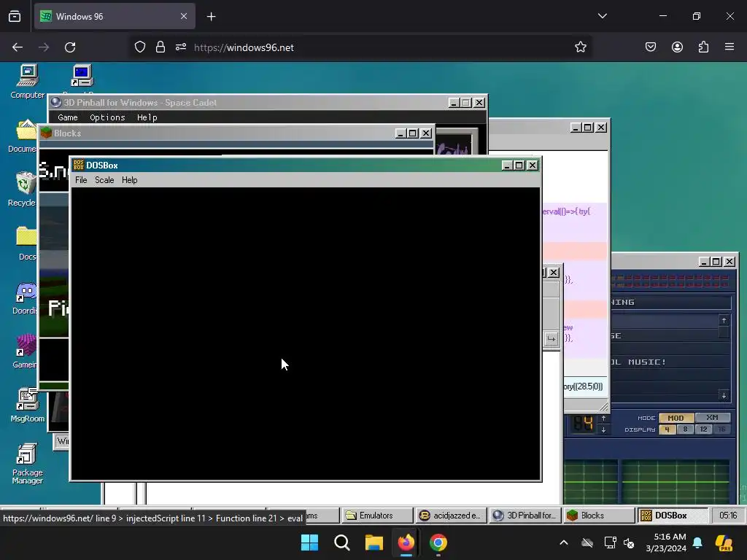Viewport: 747px width, 560px height.
Task: Select MOD mode in tracker
Action: click(676, 418)
